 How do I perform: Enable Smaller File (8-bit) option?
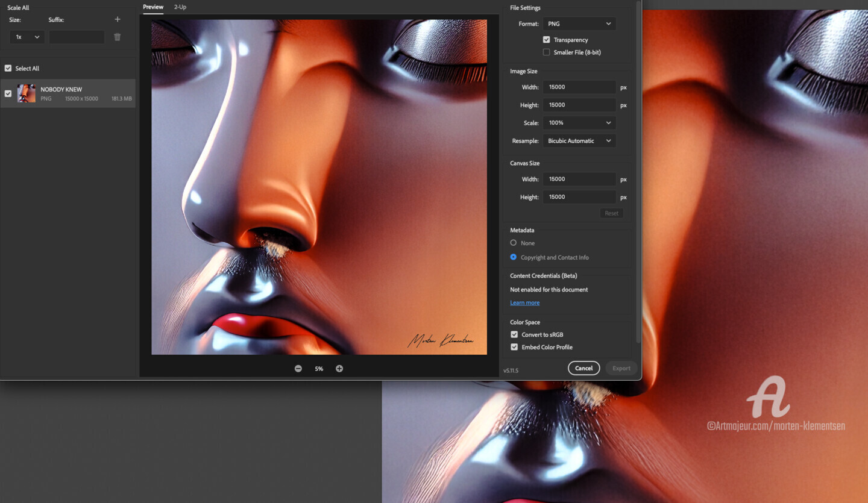[546, 52]
